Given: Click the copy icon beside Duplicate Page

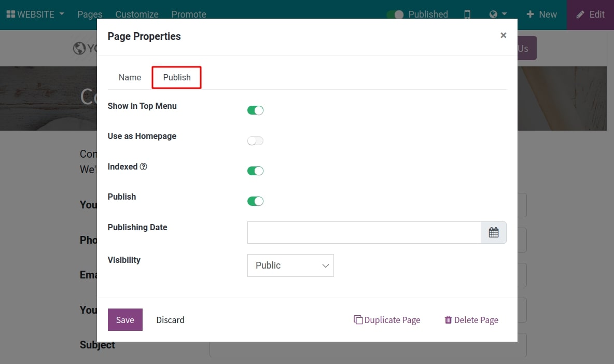Looking at the screenshot, I should click(358, 320).
